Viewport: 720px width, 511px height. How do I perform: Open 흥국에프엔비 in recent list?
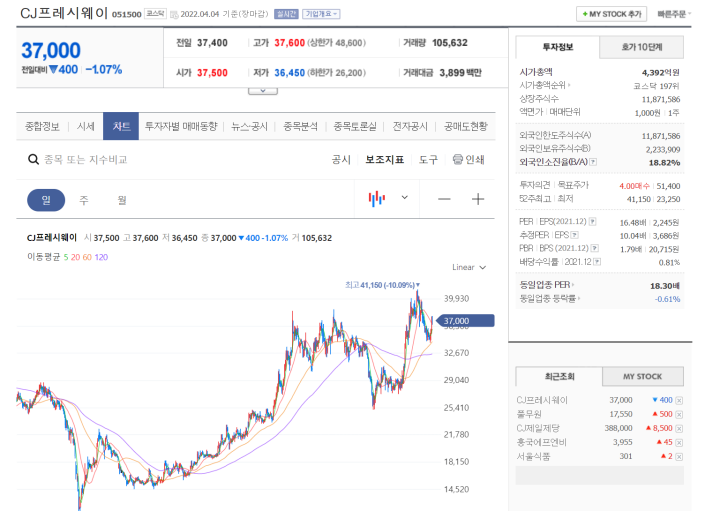point(541,443)
